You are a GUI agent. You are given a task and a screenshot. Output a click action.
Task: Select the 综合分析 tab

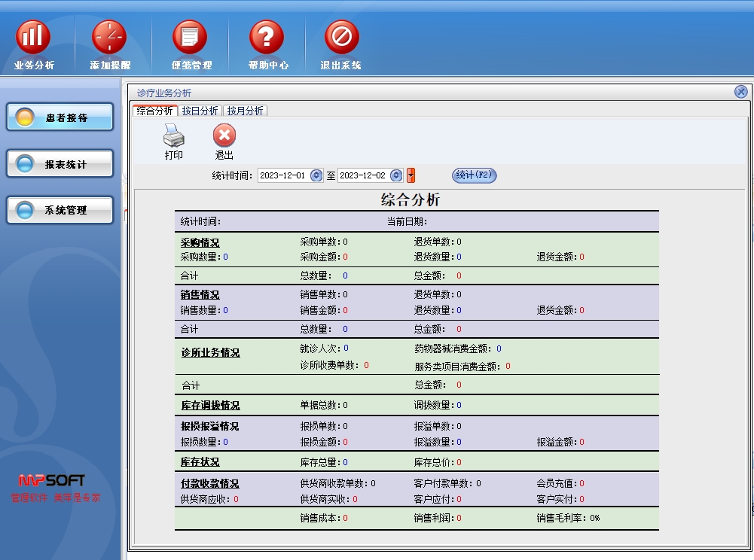click(155, 111)
